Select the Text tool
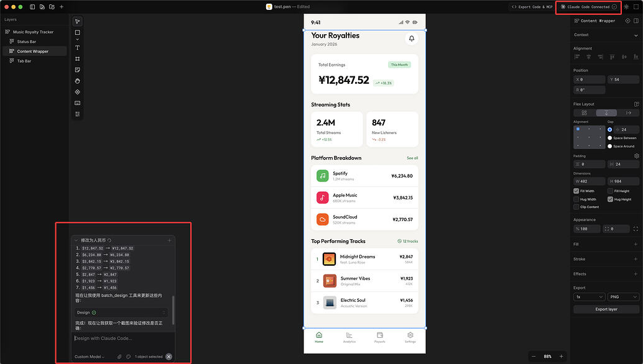 click(78, 48)
